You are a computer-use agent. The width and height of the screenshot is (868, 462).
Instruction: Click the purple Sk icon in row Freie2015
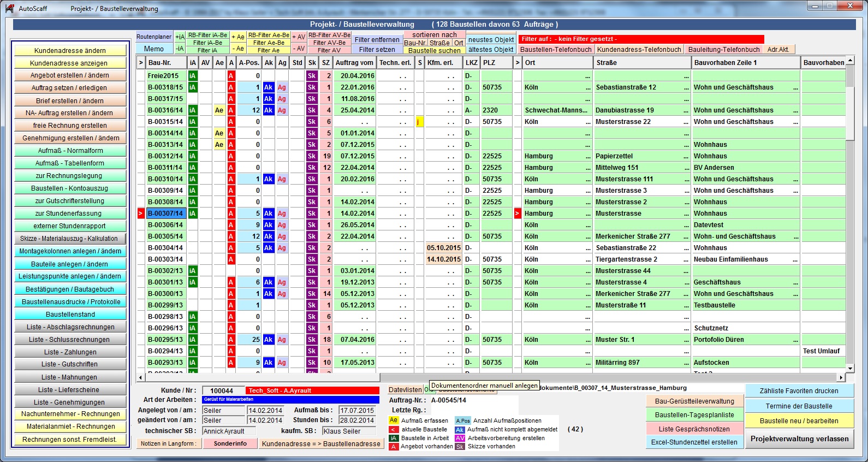pyautogui.click(x=311, y=76)
